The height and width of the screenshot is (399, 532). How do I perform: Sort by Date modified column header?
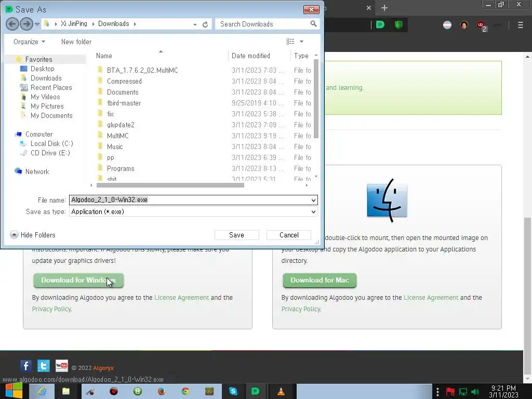pyautogui.click(x=251, y=56)
